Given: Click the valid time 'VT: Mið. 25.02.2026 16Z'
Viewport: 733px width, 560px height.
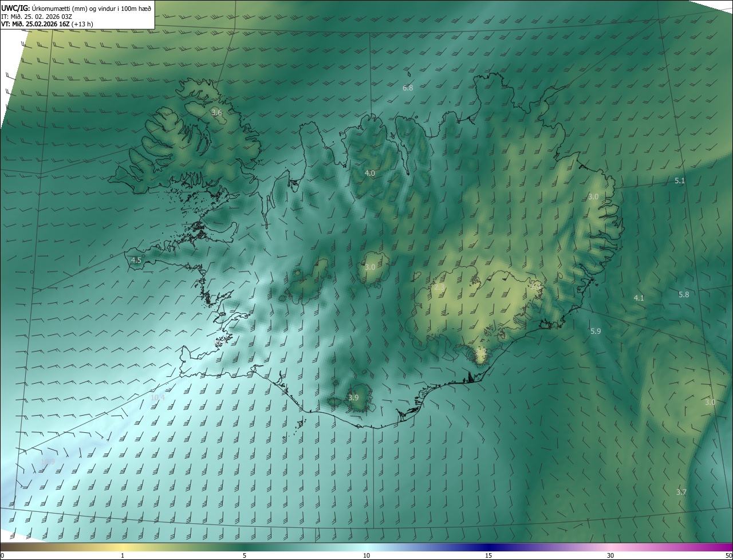Looking at the screenshot, I should (x=36, y=24).
